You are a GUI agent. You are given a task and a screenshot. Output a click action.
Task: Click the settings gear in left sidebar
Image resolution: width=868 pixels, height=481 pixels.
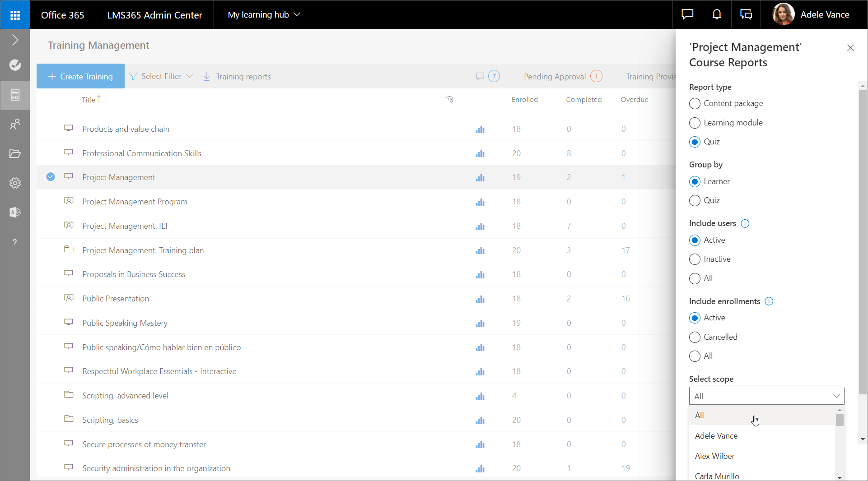coord(15,183)
